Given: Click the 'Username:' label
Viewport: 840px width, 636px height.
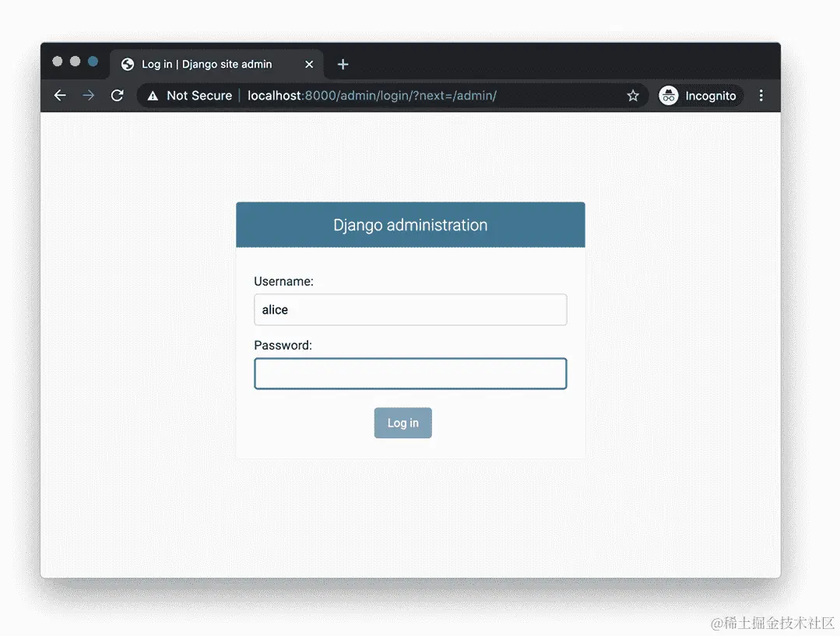Looking at the screenshot, I should 283,281.
